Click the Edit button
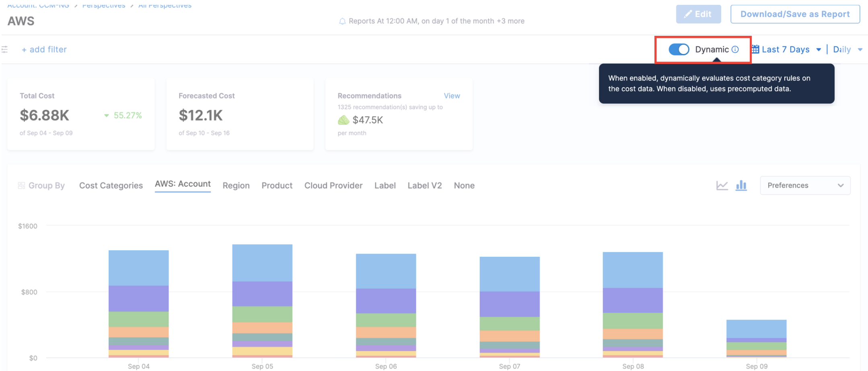 [698, 14]
